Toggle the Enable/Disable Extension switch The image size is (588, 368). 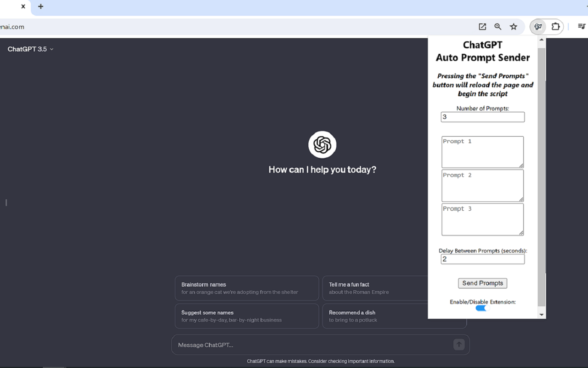pos(481,308)
